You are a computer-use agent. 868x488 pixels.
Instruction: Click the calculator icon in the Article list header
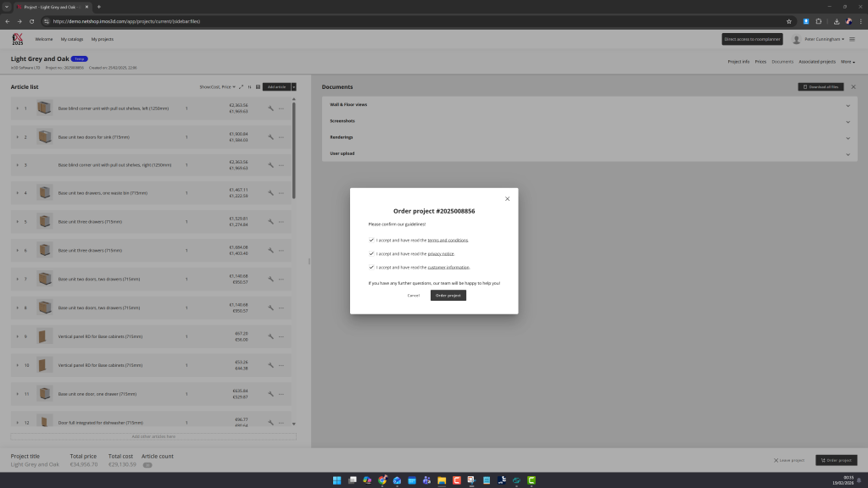click(x=258, y=86)
